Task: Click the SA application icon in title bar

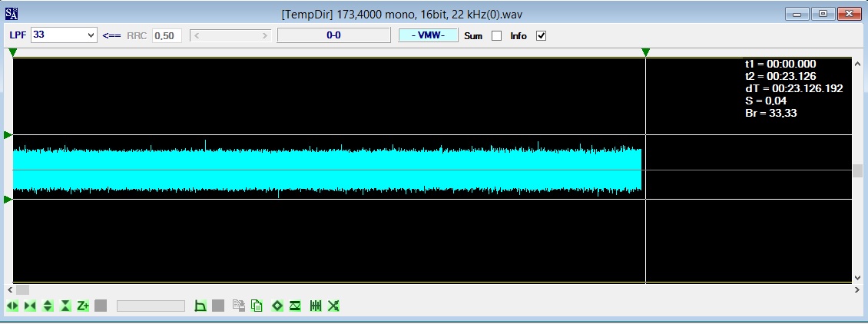Action: click(x=12, y=13)
